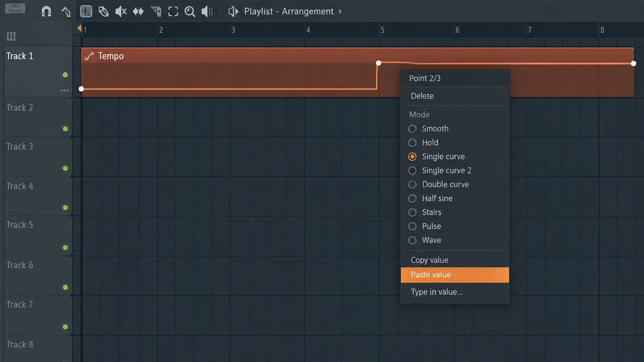
Task: Click the middle tempo automation point
Action: pos(379,63)
